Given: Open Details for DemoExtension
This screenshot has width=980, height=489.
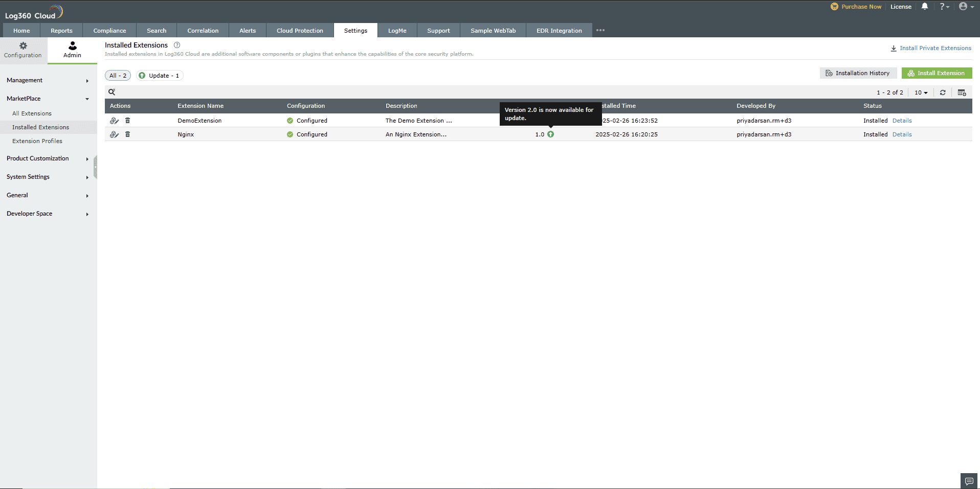Looking at the screenshot, I should click(x=902, y=121).
